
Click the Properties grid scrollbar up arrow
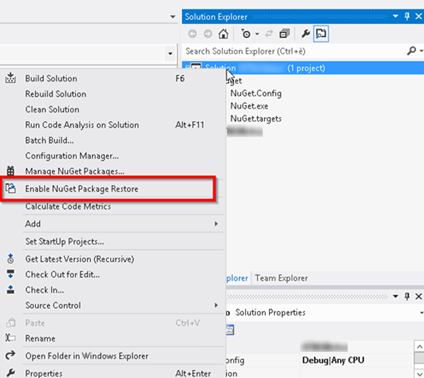click(x=419, y=346)
